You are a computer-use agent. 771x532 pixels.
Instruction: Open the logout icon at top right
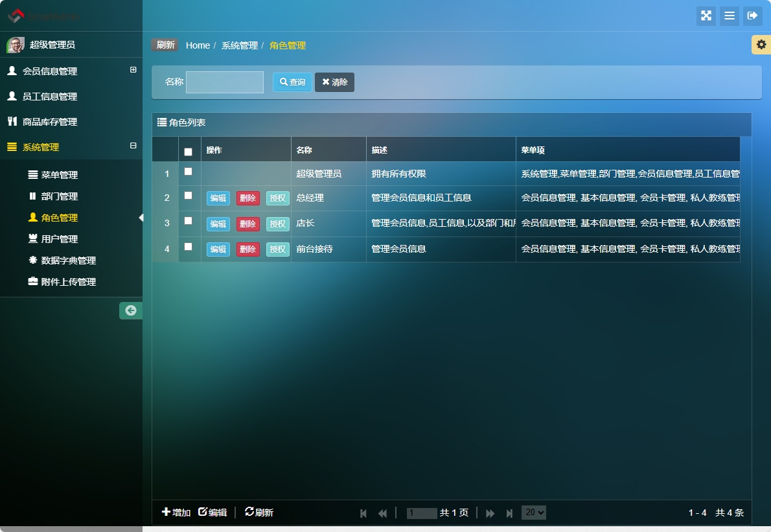click(x=753, y=16)
